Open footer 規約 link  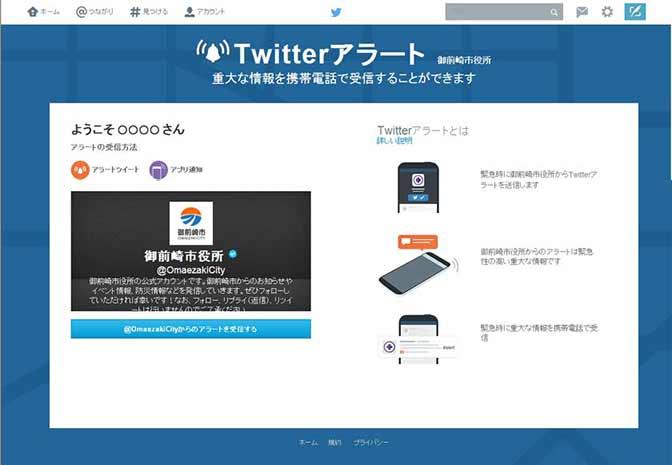pyautogui.click(x=335, y=442)
